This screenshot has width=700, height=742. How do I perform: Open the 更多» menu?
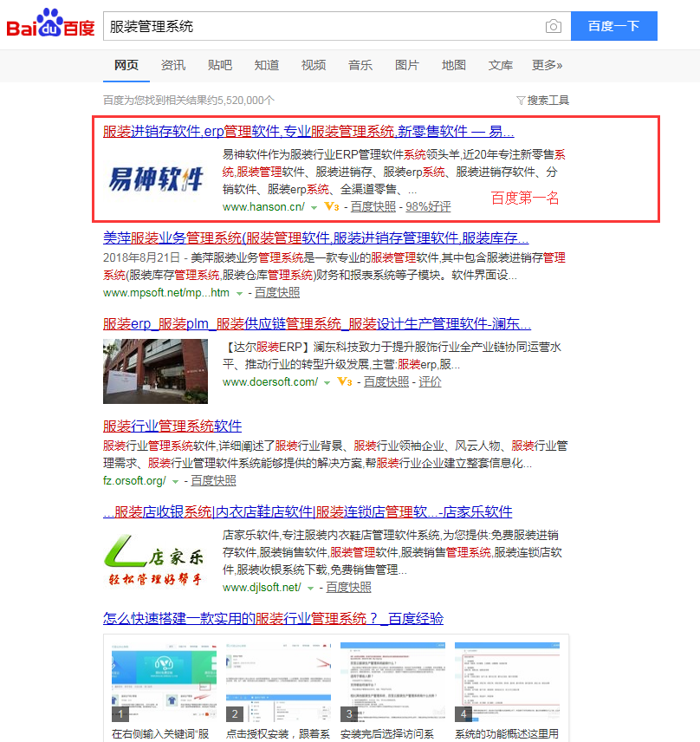[547, 65]
